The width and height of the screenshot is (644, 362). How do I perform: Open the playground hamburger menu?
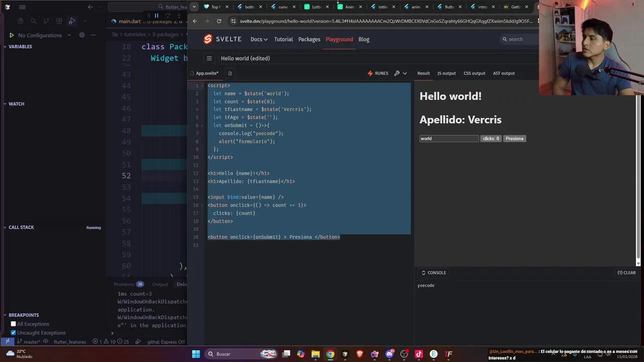coord(209,58)
